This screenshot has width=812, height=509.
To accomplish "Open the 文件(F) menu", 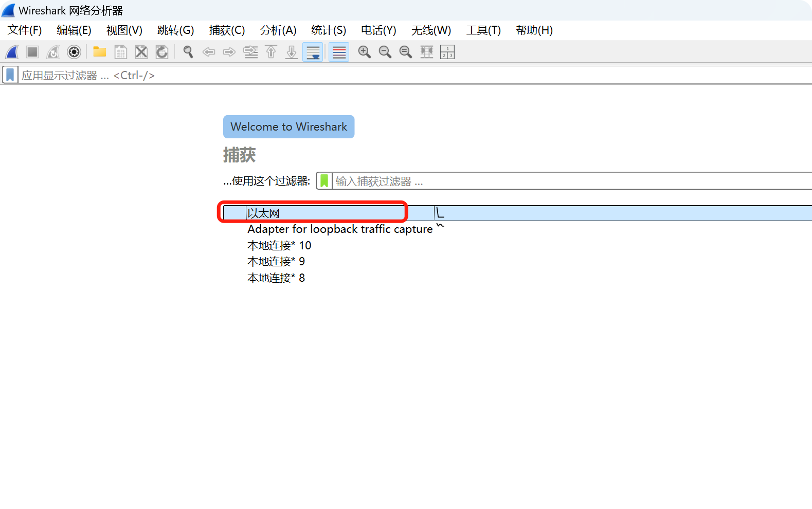I will coord(25,30).
